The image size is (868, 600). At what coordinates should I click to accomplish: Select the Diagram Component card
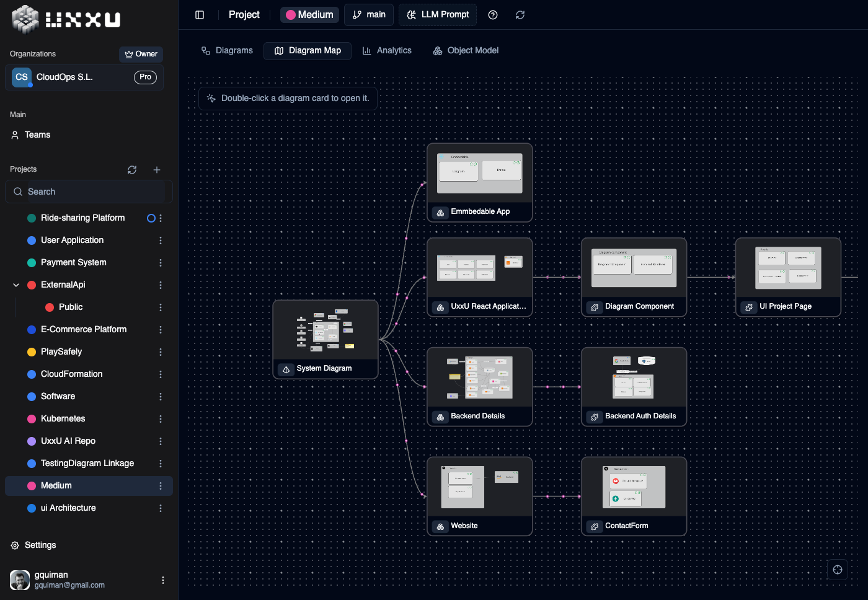634,278
